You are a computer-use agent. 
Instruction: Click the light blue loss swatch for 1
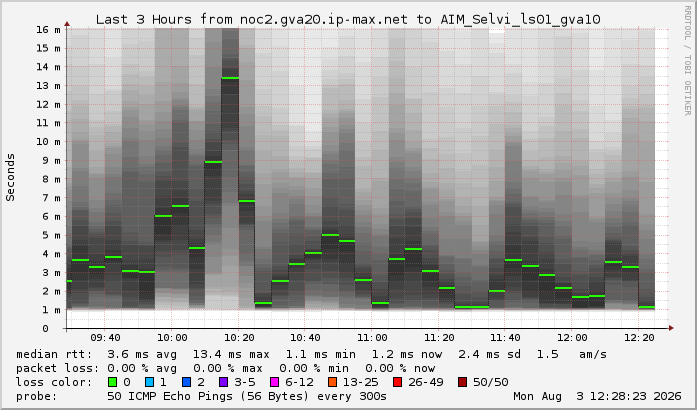[150, 382]
